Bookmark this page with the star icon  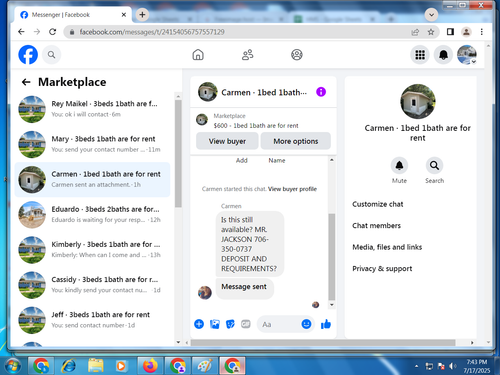pos(431,32)
